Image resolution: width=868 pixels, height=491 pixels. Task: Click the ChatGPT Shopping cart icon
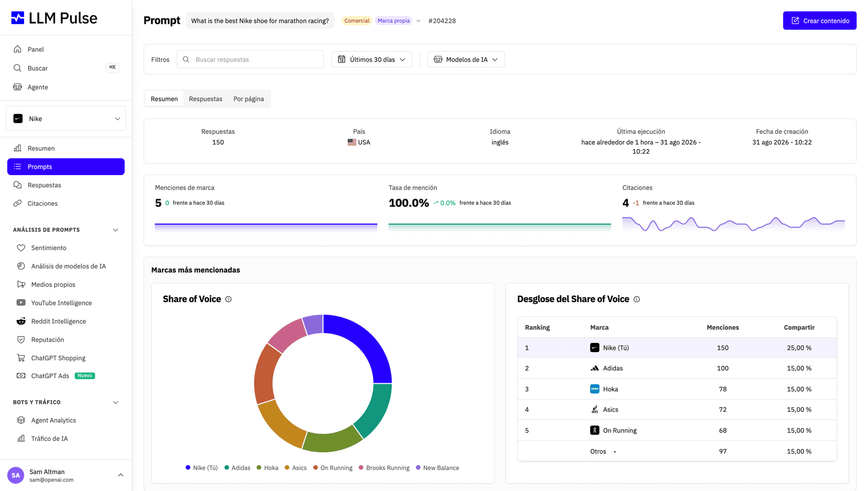[x=21, y=358]
